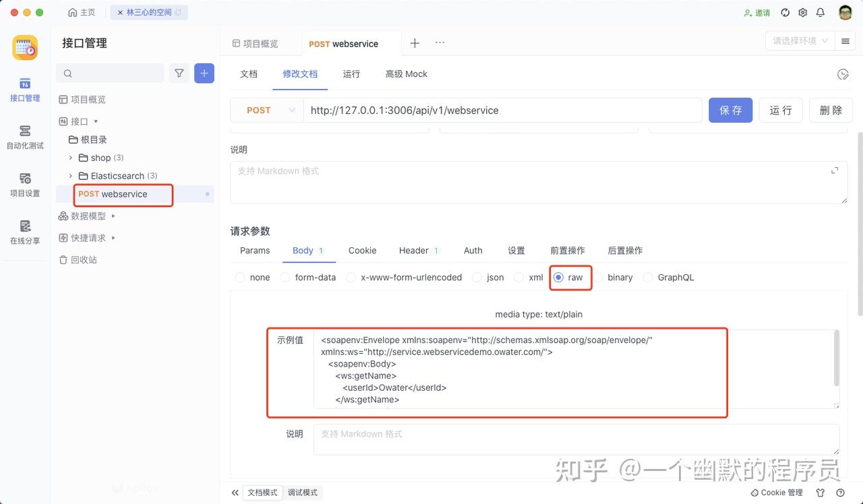
Task: Select the form-data body type radio
Action: [287, 277]
